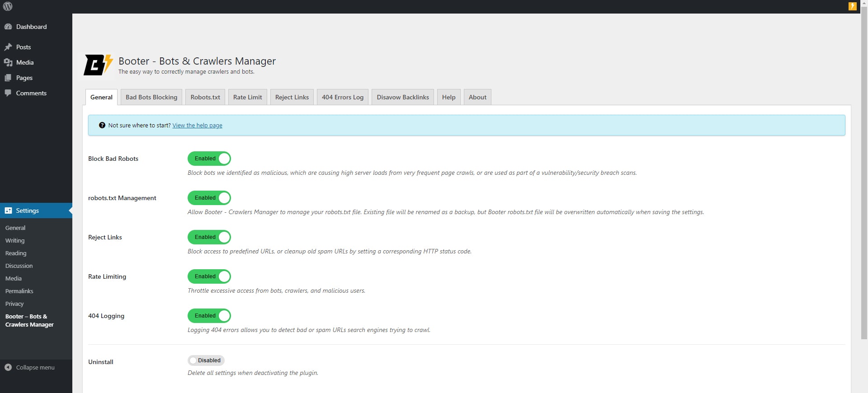
Task: Go to Pages in the sidebar
Action: coord(36,78)
